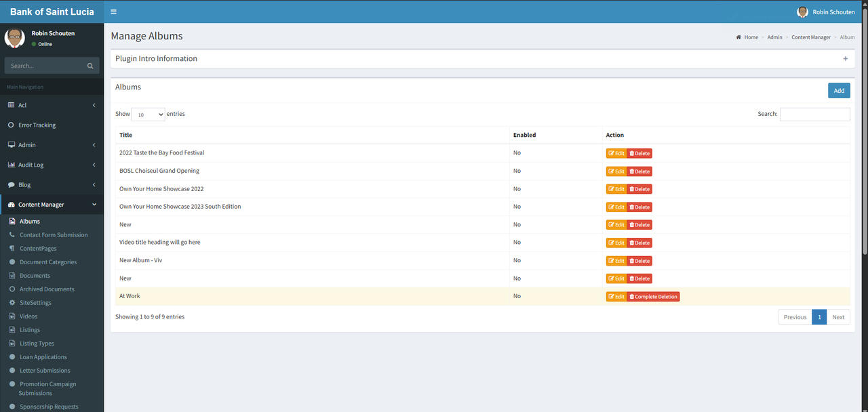Open Content Manager breadcrumb link
This screenshot has width=868, height=412.
click(x=811, y=37)
